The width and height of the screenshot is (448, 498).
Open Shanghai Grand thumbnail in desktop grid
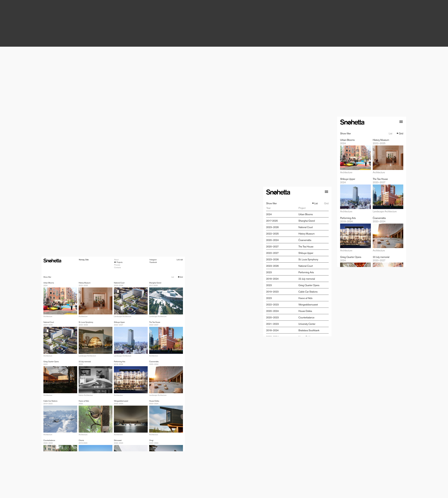(166, 301)
